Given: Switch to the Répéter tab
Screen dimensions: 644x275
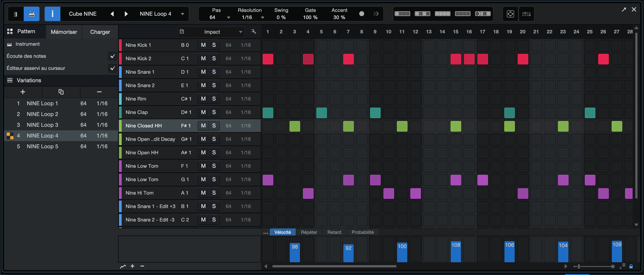Looking at the screenshot, I should [309, 232].
